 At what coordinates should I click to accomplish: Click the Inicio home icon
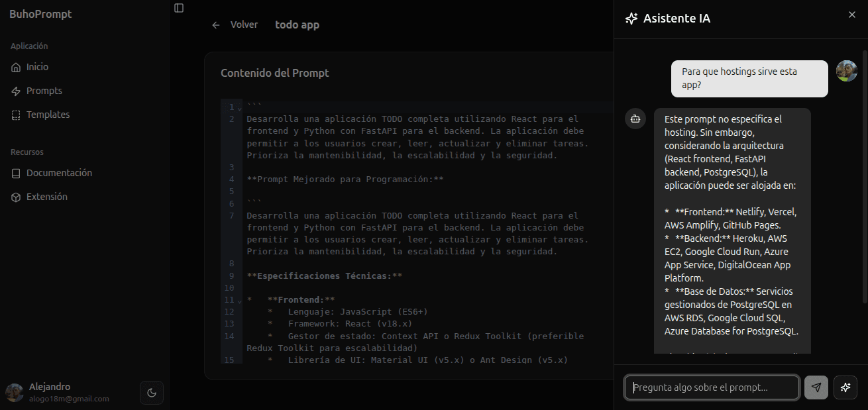pyautogui.click(x=16, y=67)
